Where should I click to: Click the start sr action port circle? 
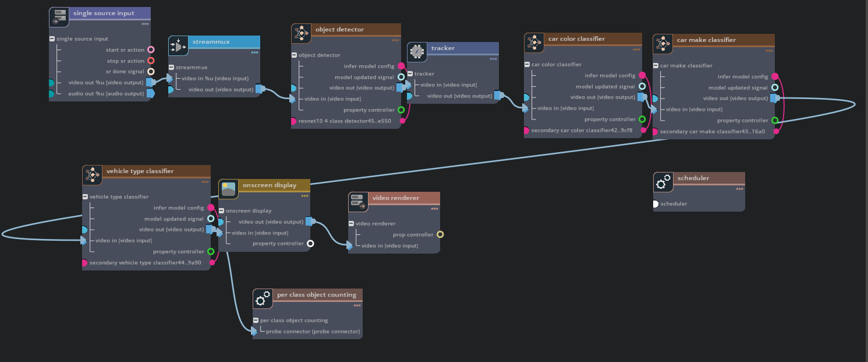tap(151, 50)
